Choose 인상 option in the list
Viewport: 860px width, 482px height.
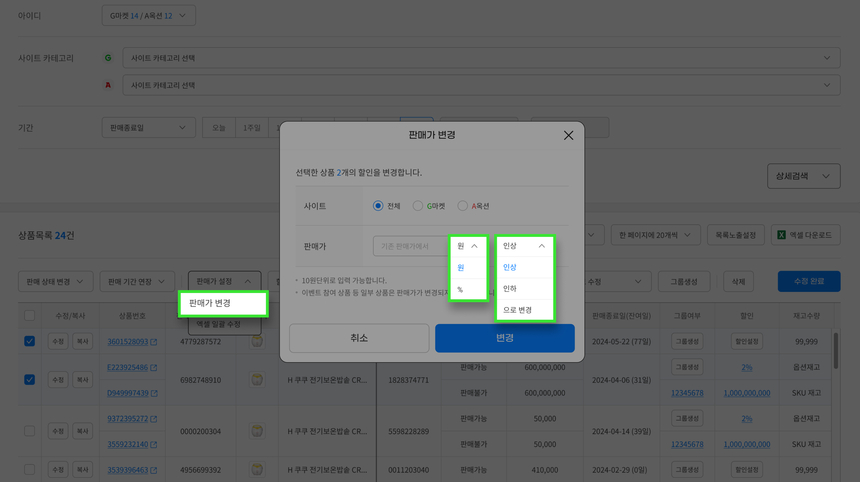click(524, 267)
